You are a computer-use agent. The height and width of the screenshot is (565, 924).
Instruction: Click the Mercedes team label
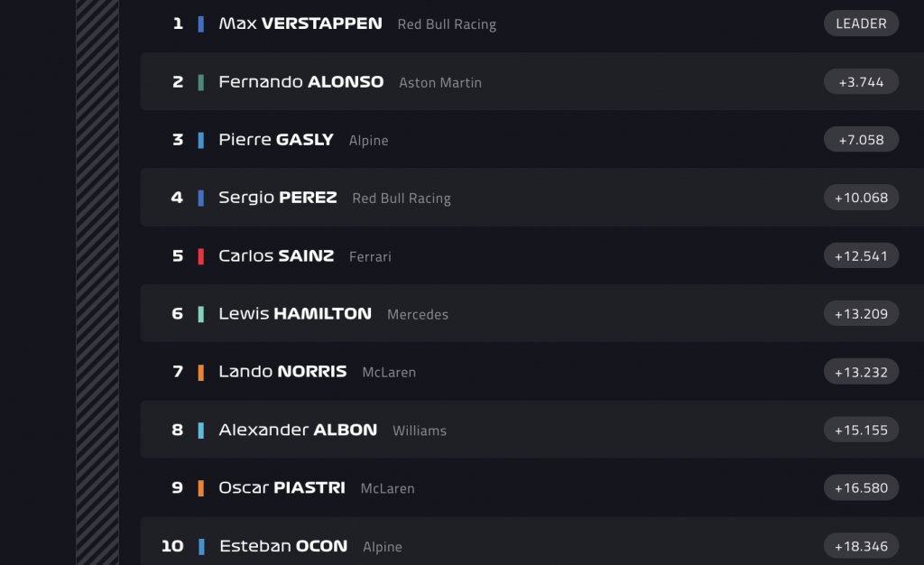pos(418,315)
